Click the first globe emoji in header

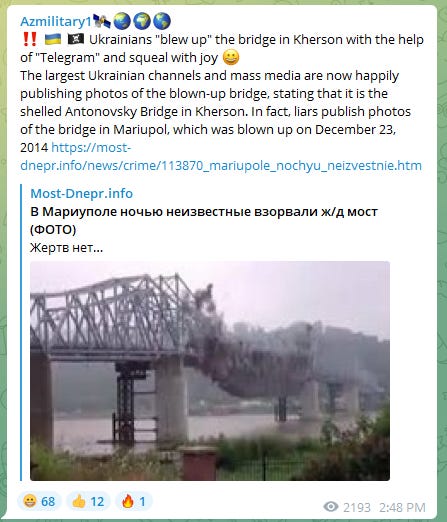[122, 21]
